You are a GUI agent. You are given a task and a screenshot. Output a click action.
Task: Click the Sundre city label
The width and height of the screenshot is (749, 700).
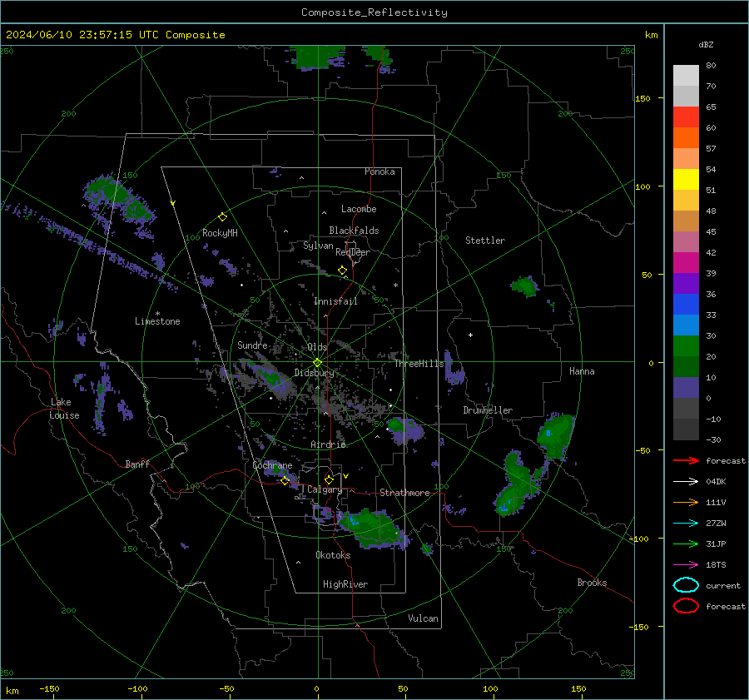click(x=252, y=345)
